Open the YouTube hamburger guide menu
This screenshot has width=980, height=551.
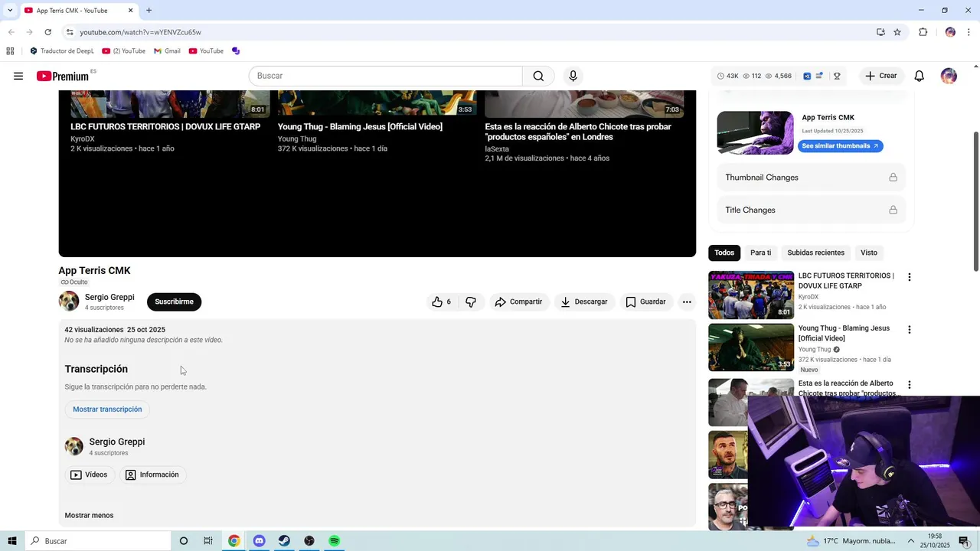pos(18,76)
